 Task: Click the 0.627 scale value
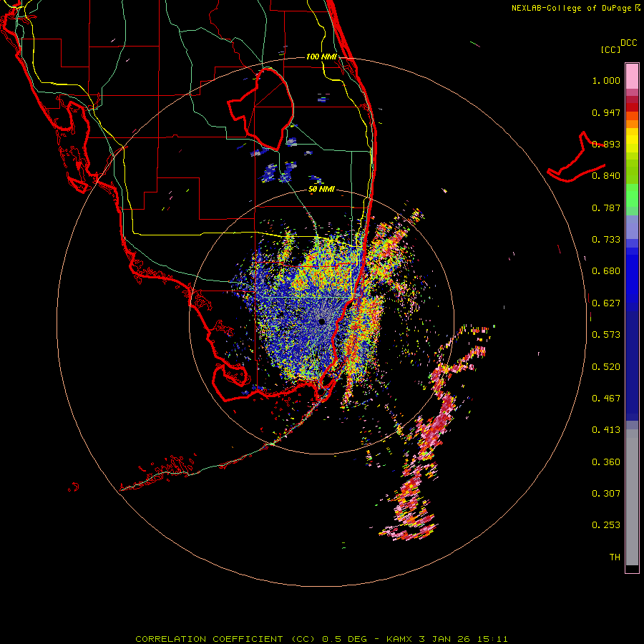point(606,303)
